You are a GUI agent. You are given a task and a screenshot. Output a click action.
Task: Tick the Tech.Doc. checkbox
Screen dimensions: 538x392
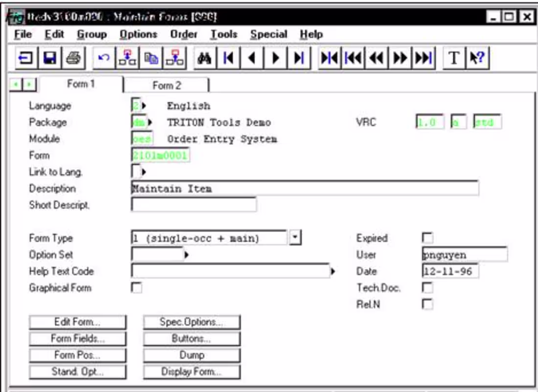coord(427,287)
